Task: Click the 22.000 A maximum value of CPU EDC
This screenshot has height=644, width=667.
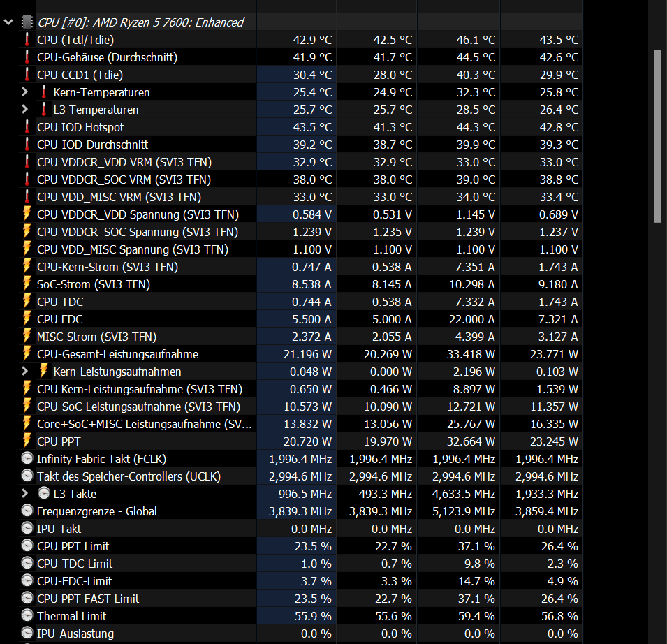Action: click(x=471, y=319)
